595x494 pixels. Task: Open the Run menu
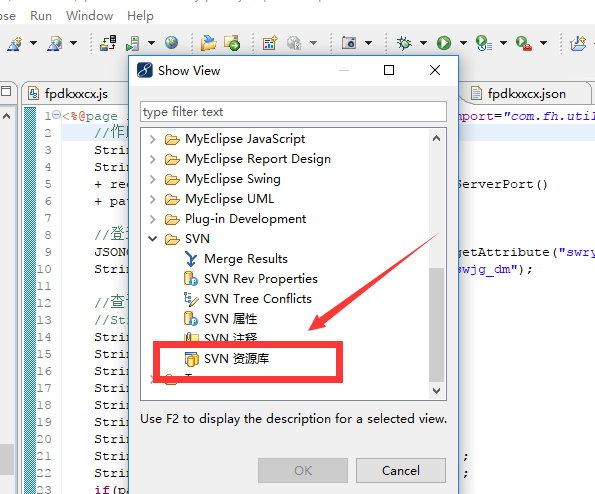(x=41, y=16)
